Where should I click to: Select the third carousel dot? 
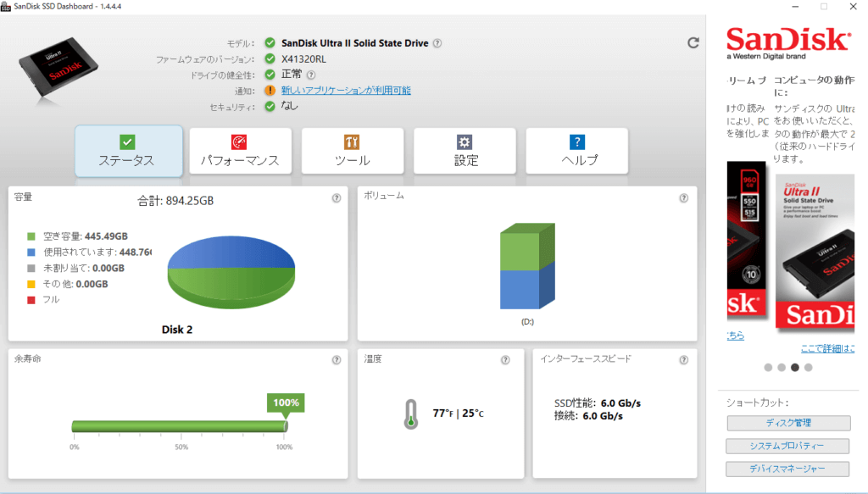[795, 367]
